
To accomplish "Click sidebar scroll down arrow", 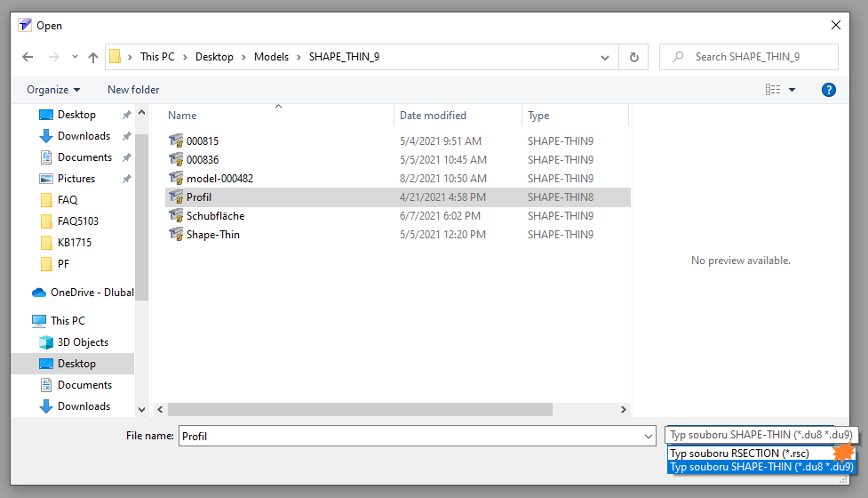I will tap(142, 410).
